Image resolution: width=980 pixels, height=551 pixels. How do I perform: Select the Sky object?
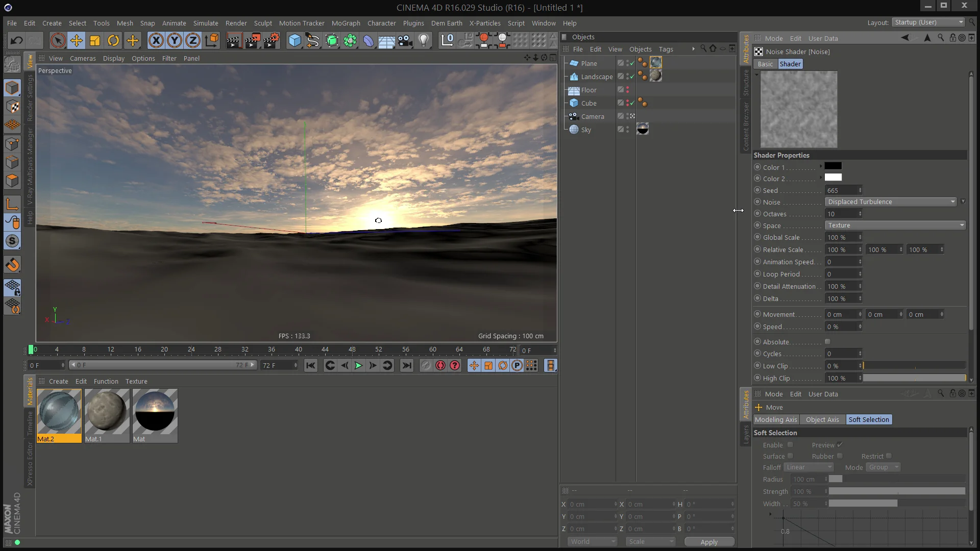(586, 130)
